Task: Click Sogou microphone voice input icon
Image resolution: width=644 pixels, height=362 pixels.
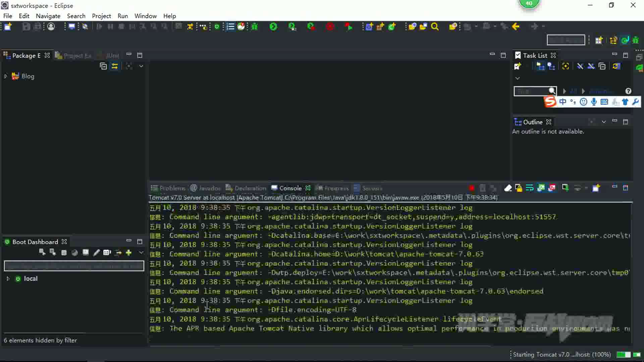Action: (x=594, y=102)
